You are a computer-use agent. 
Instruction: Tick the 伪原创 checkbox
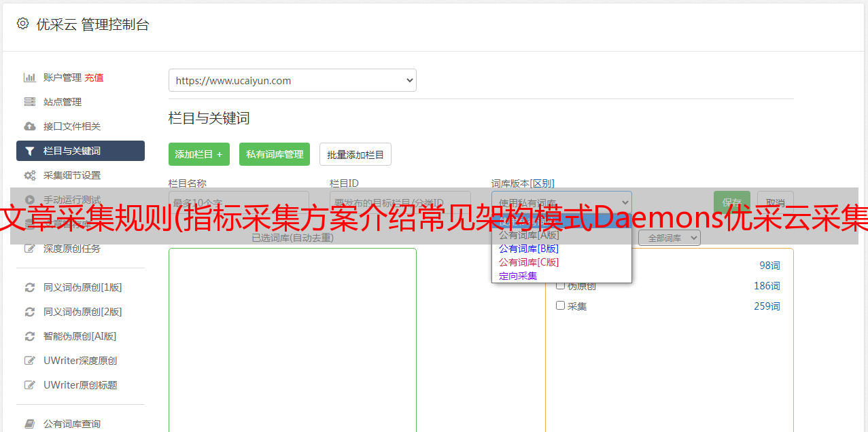tap(561, 285)
